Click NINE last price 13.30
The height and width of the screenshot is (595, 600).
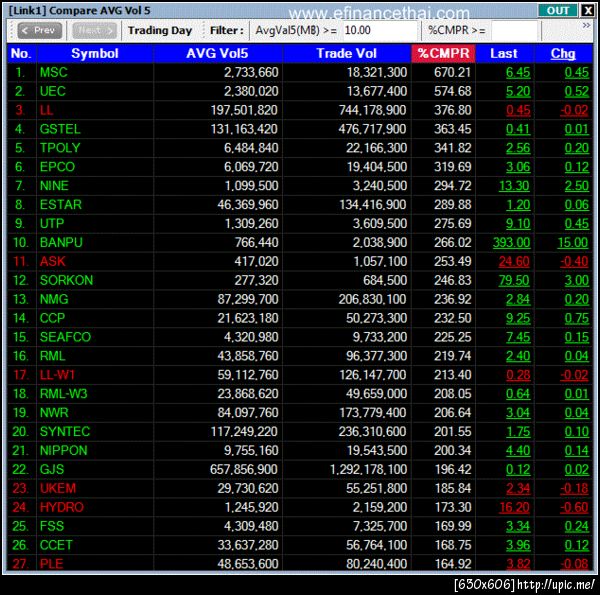coord(514,186)
